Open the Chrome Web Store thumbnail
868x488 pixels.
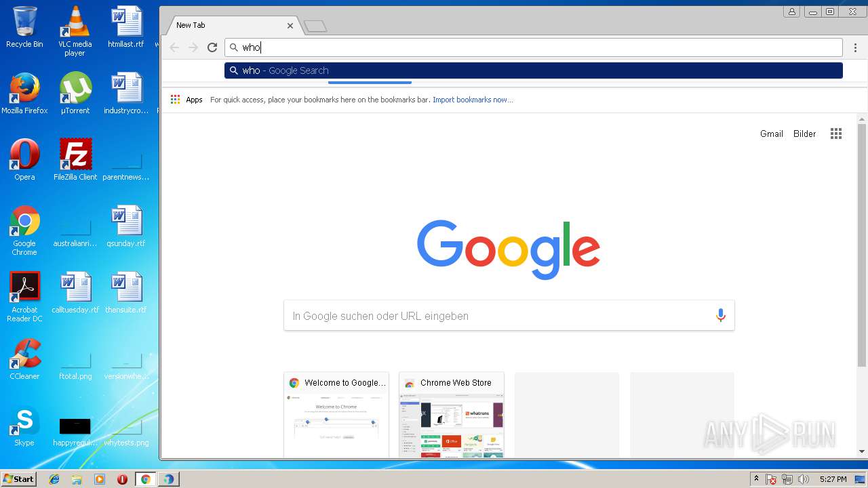(x=452, y=415)
